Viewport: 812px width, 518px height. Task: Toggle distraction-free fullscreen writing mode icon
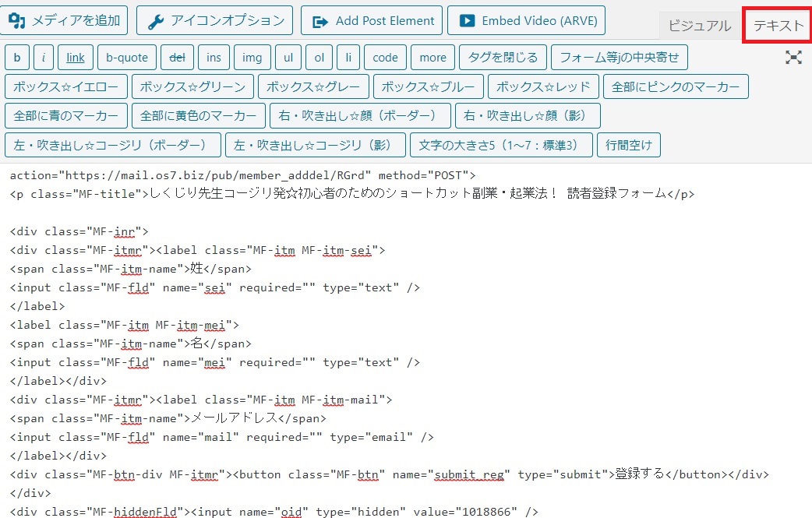(793, 58)
